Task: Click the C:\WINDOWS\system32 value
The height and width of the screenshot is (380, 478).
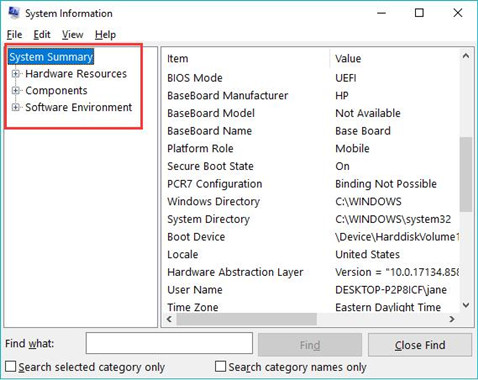Action: 393,219
